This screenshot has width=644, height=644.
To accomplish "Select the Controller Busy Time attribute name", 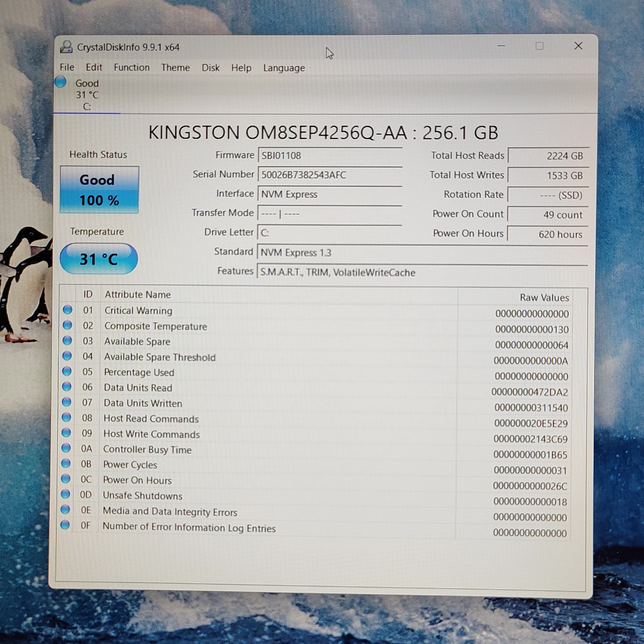I will (x=147, y=449).
